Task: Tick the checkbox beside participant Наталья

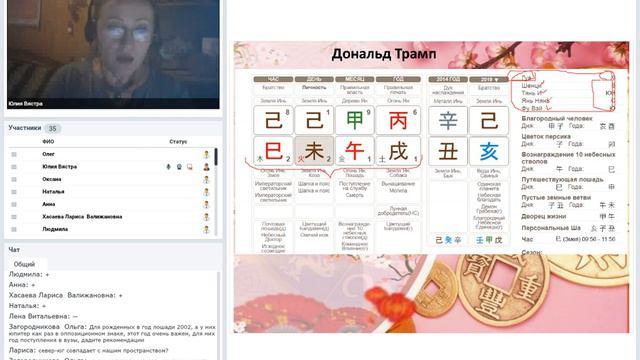Action: point(14,192)
